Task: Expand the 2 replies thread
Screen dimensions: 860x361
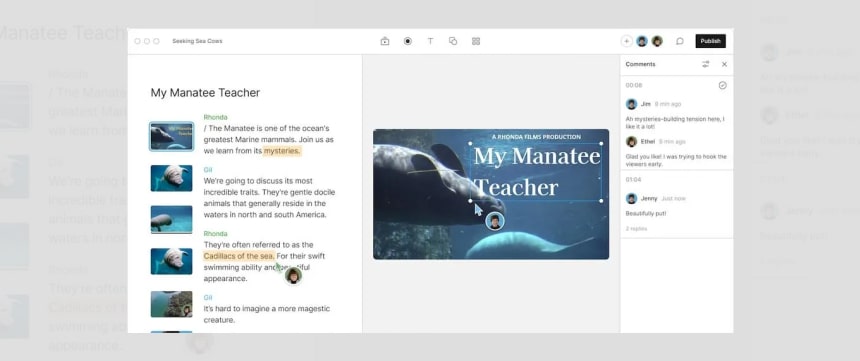Action: click(x=636, y=228)
